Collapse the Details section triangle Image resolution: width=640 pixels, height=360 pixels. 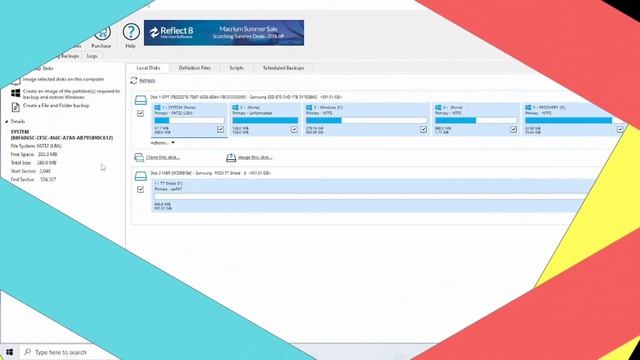7,122
